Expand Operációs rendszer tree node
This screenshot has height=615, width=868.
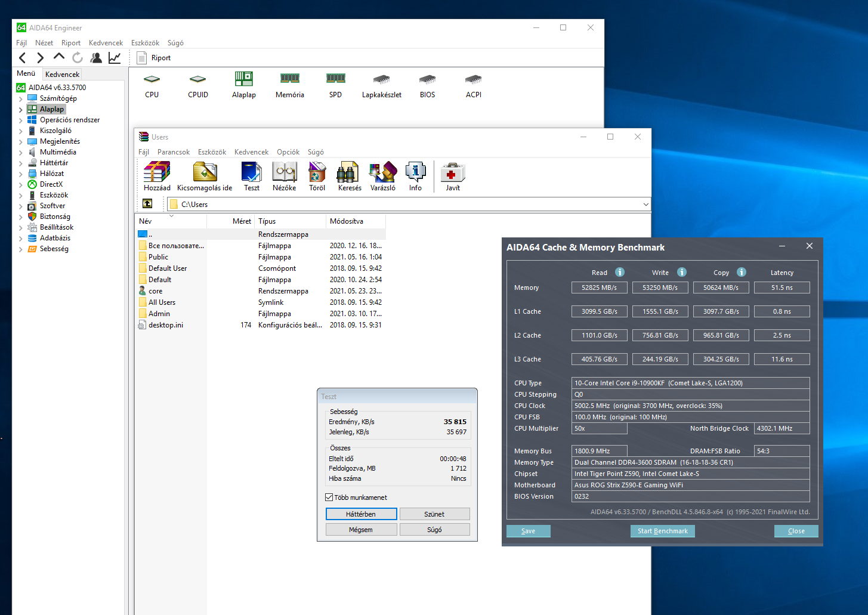click(20, 120)
